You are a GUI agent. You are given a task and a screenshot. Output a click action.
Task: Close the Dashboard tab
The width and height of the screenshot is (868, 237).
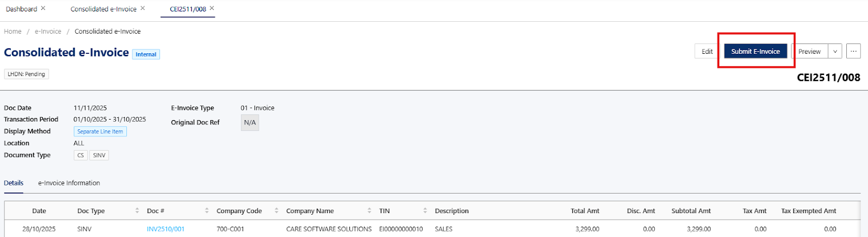tap(43, 9)
